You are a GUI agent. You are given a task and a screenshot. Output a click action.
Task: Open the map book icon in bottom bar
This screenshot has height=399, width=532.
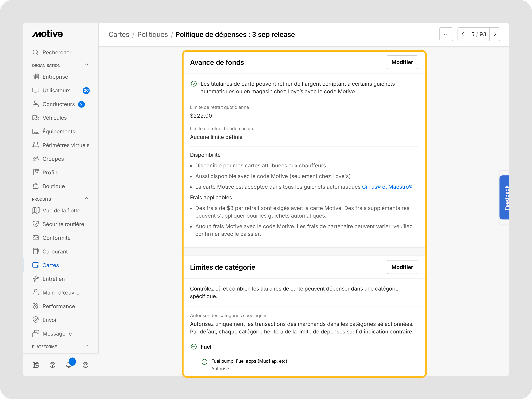(x=36, y=365)
